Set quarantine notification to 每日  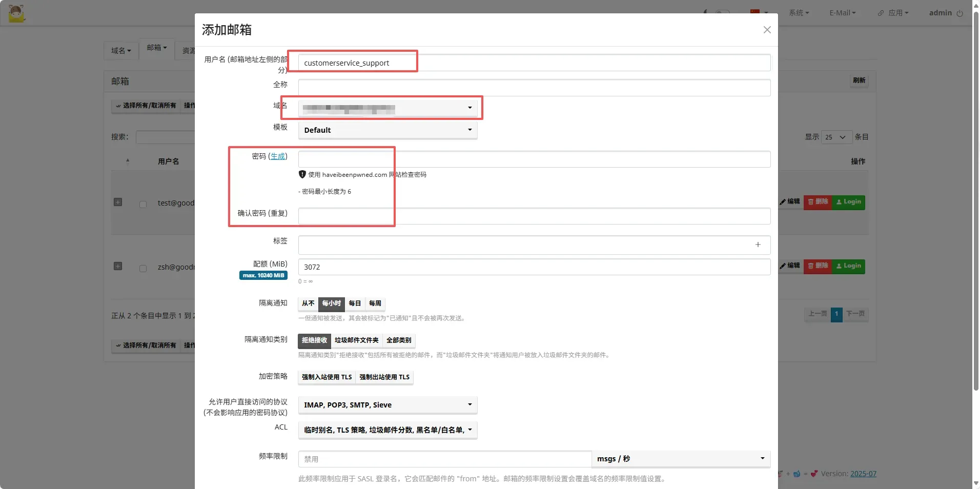[x=355, y=303]
